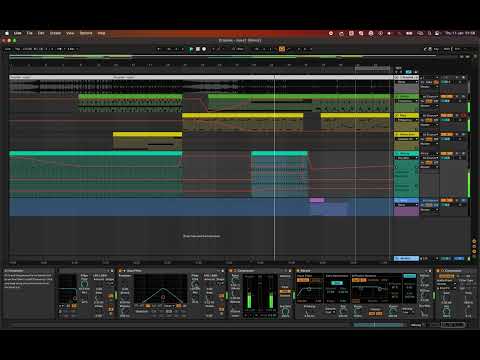Click the cyan Freeze button in the Reverb device
This screenshot has width=480, height=360.
tap(409, 276)
